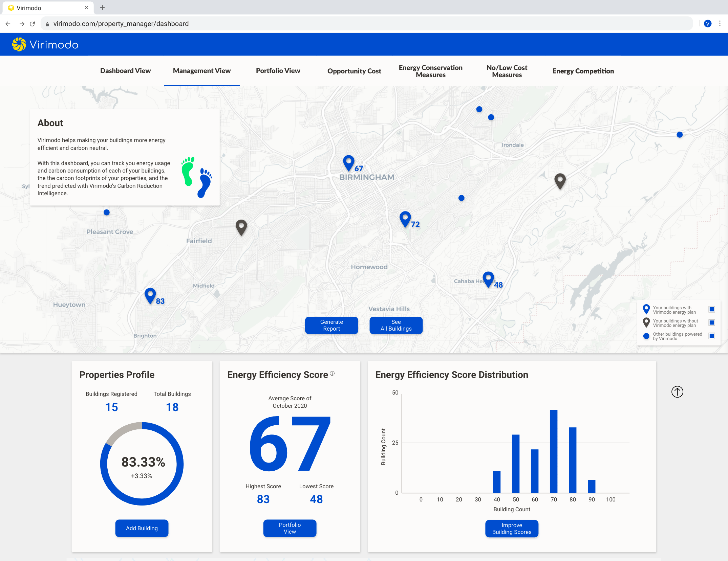Switch to the Portfolio View tab
The height and width of the screenshot is (561, 728).
pos(278,71)
